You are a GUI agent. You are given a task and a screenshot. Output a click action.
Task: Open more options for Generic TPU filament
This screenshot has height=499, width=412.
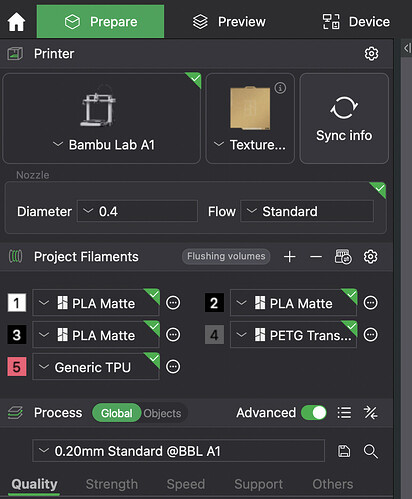tap(173, 367)
